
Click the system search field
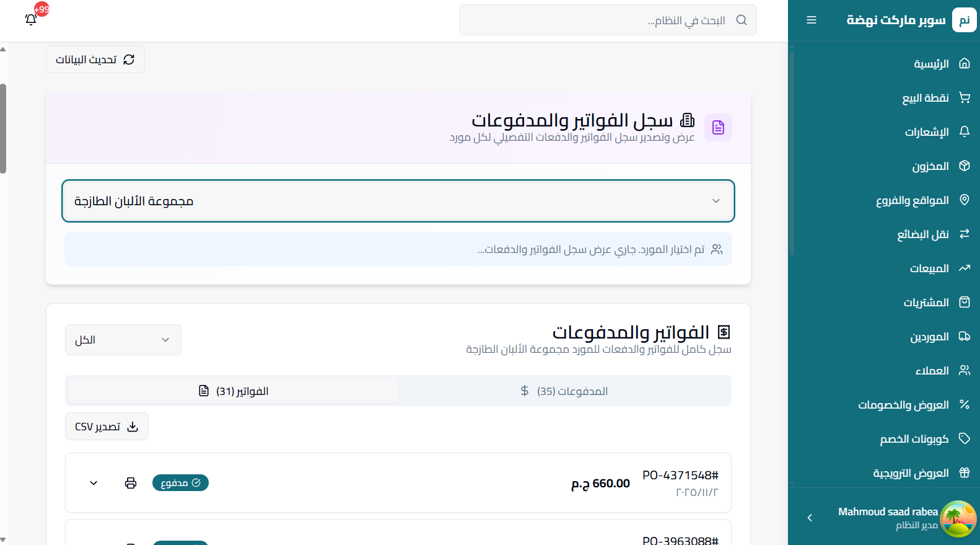coord(608,20)
